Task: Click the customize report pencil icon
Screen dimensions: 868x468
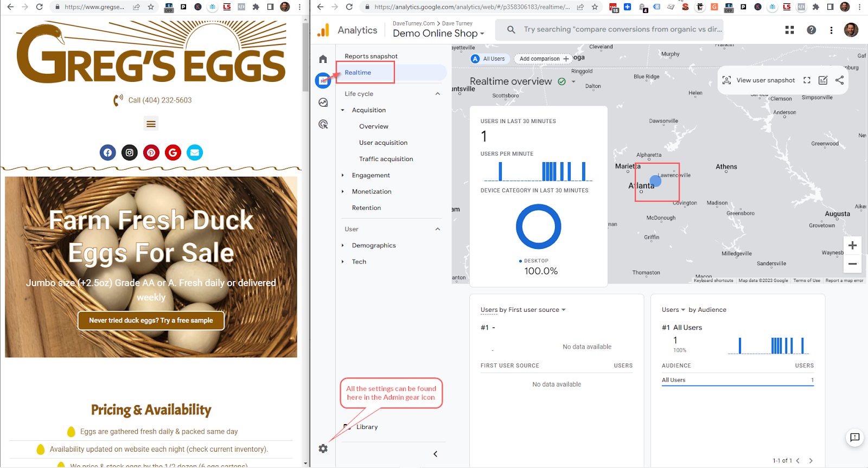Action: tap(823, 80)
